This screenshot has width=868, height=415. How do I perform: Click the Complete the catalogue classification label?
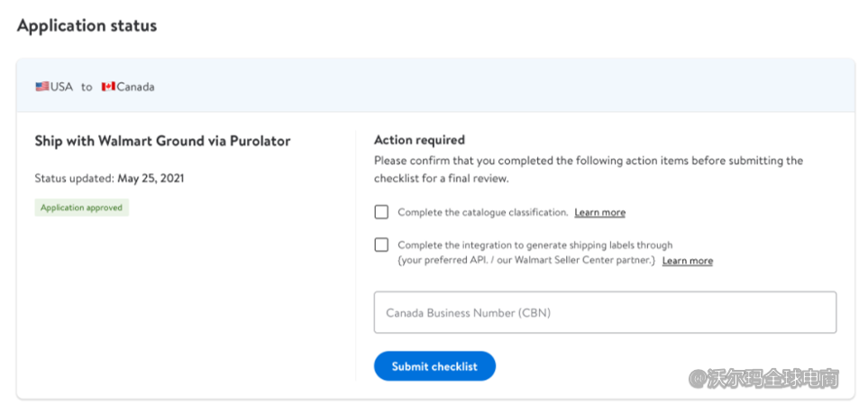tap(482, 213)
